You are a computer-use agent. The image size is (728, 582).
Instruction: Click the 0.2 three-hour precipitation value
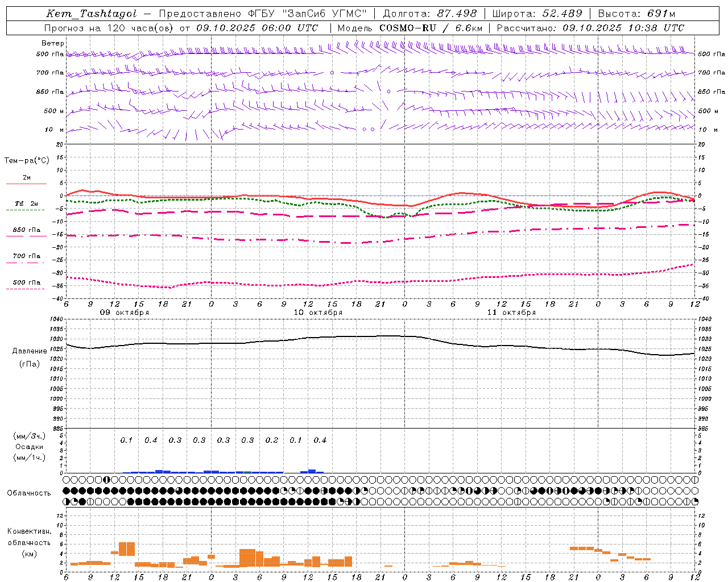pos(272,440)
